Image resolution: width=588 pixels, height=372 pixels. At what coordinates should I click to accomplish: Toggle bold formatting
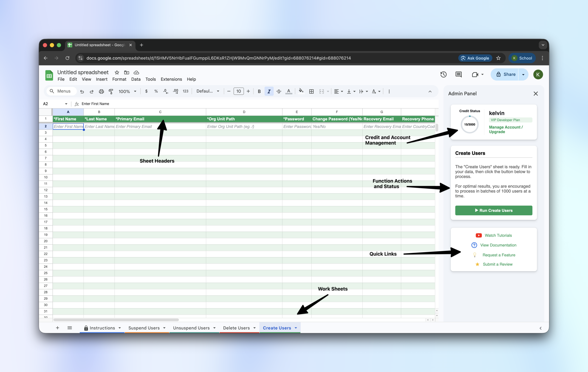(259, 91)
